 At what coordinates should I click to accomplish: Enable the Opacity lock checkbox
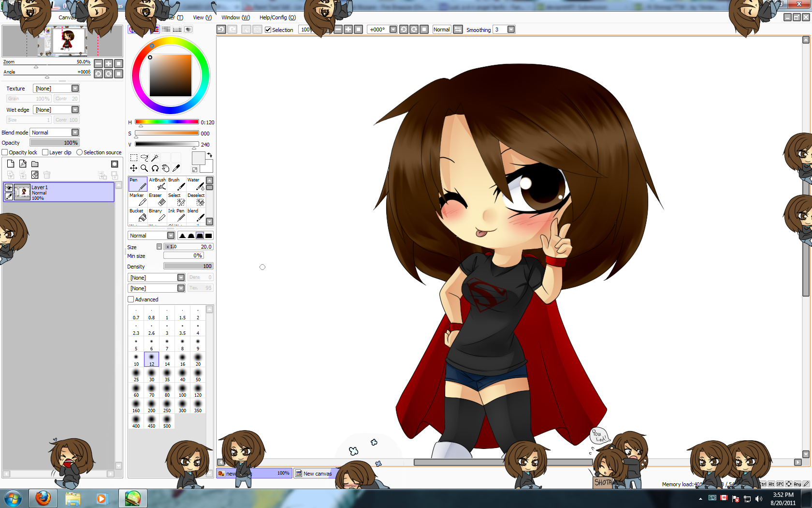(4, 152)
